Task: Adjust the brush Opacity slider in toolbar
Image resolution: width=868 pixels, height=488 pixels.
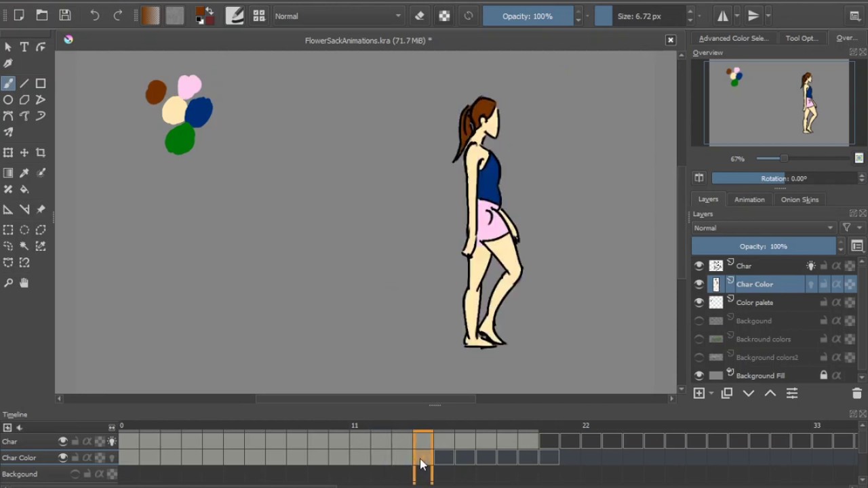Action: [528, 16]
